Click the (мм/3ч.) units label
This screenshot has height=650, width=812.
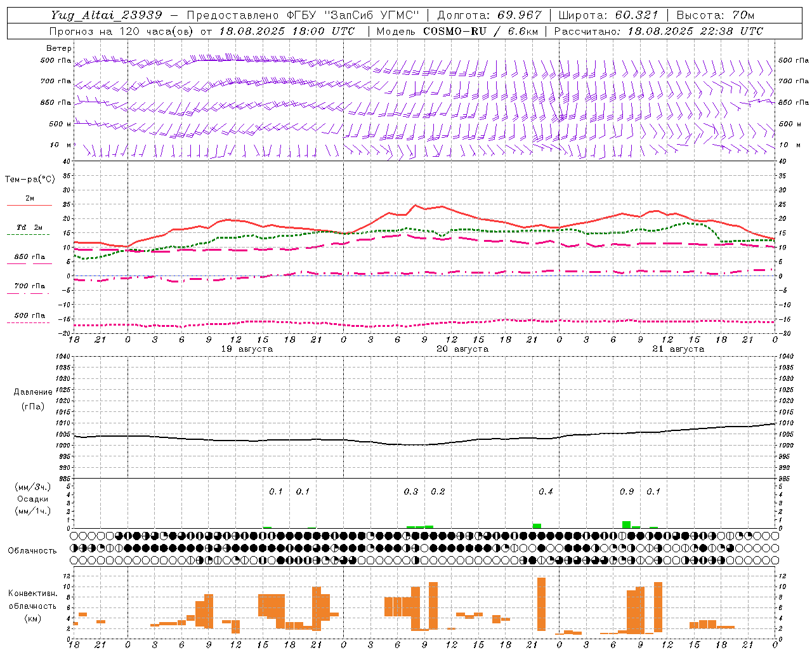coord(32,487)
